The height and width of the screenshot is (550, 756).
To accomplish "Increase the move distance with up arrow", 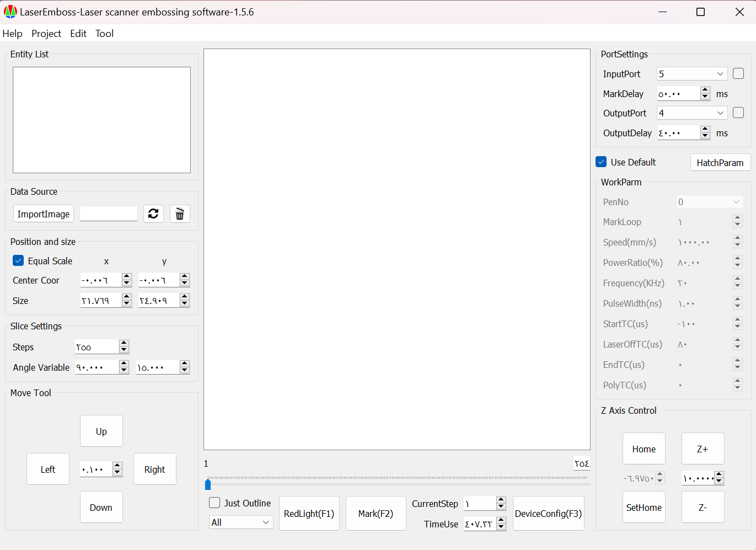I will 117,466.
